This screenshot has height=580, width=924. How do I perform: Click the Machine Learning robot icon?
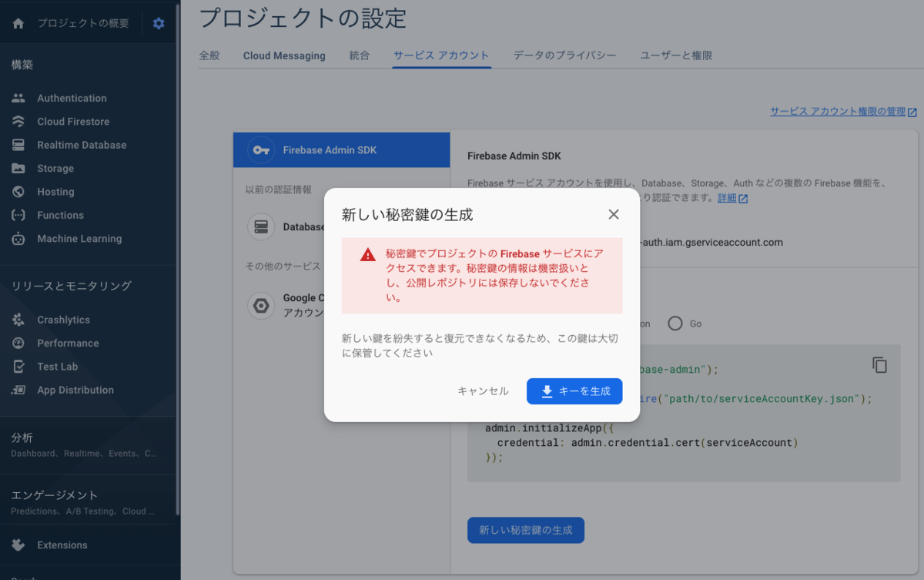tap(18, 239)
